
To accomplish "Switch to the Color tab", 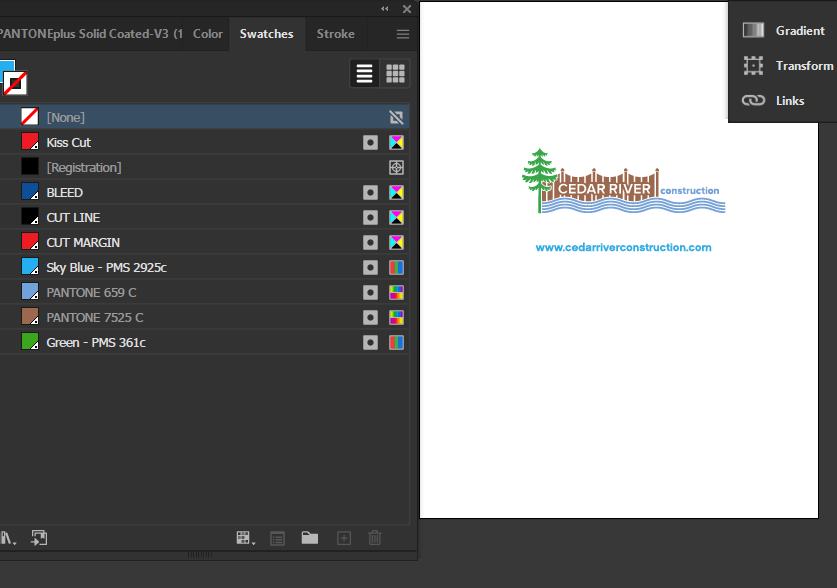I will pyautogui.click(x=208, y=34).
